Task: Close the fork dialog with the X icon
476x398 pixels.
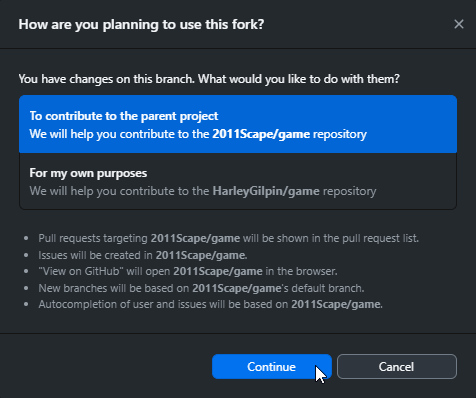Action: point(459,24)
